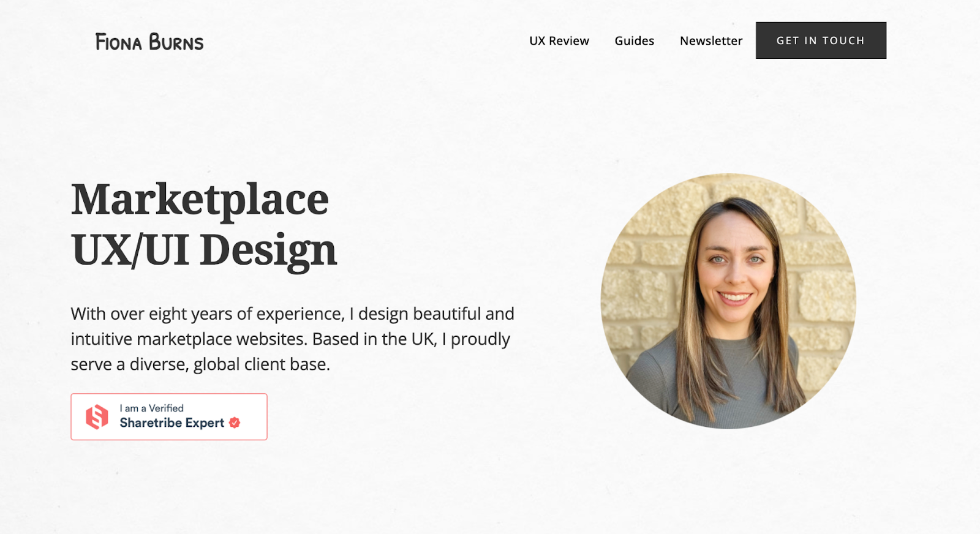Click the Sharetribe Expert badge text
Image resolution: width=980 pixels, height=534 pixels.
172,423
